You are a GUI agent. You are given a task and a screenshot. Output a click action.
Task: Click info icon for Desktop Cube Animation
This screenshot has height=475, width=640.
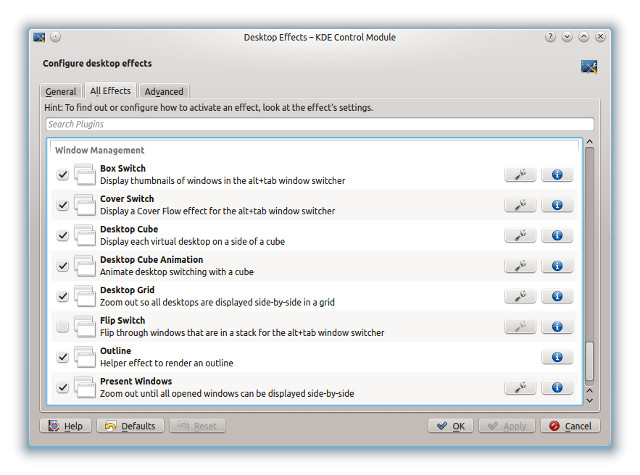coord(557,266)
